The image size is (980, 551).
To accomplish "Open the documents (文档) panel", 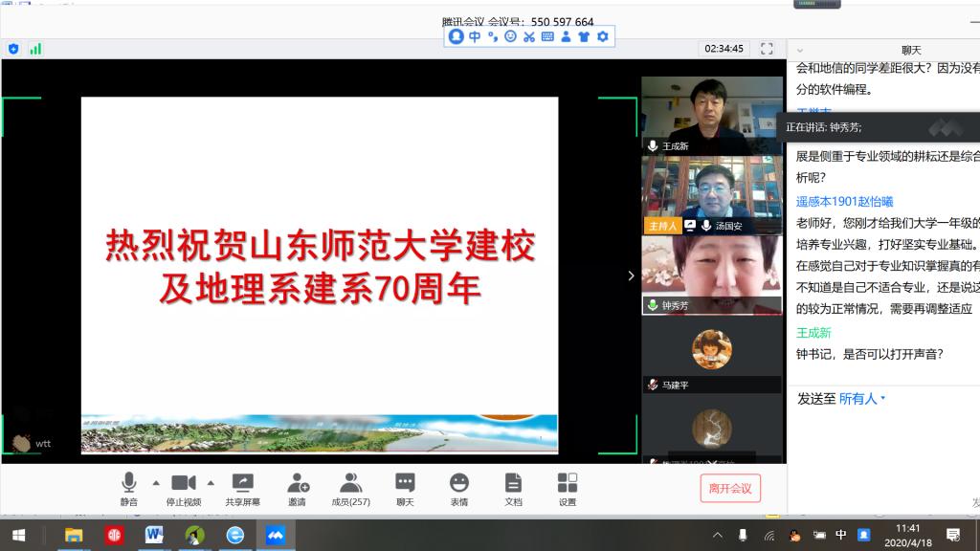I will pyautogui.click(x=513, y=488).
